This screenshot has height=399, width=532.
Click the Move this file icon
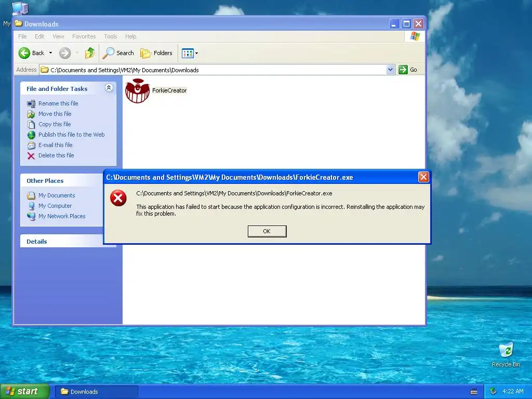(x=31, y=114)
